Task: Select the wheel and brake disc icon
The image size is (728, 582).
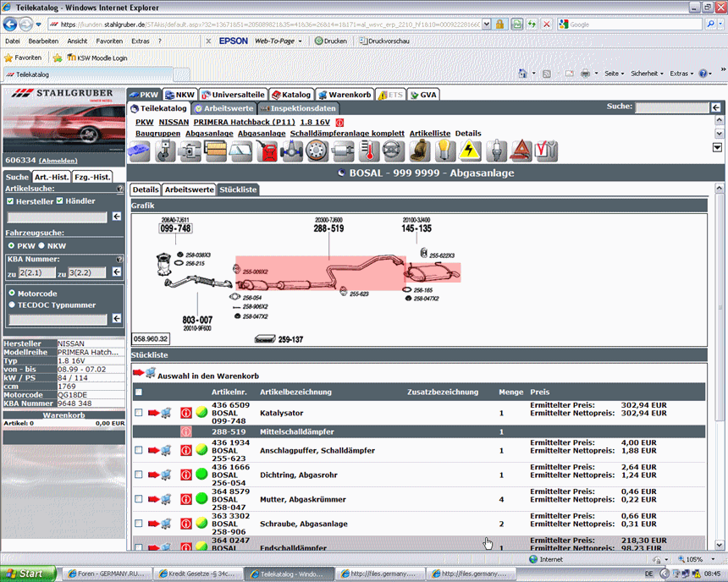Action: click(x=317, y=151)
